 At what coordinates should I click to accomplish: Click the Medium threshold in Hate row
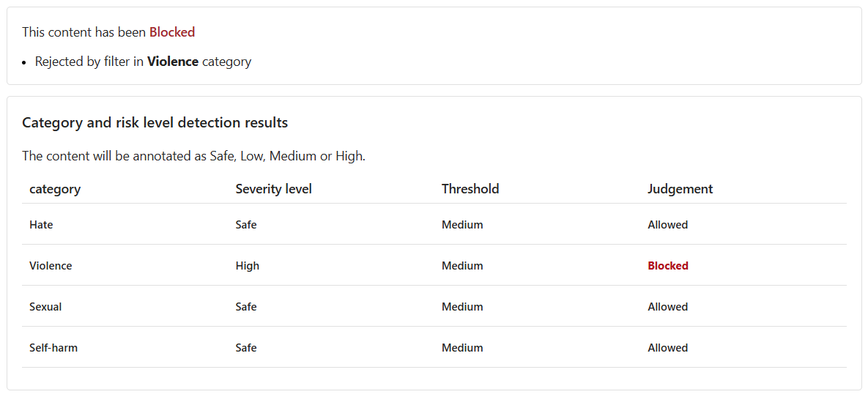[462, 225]
